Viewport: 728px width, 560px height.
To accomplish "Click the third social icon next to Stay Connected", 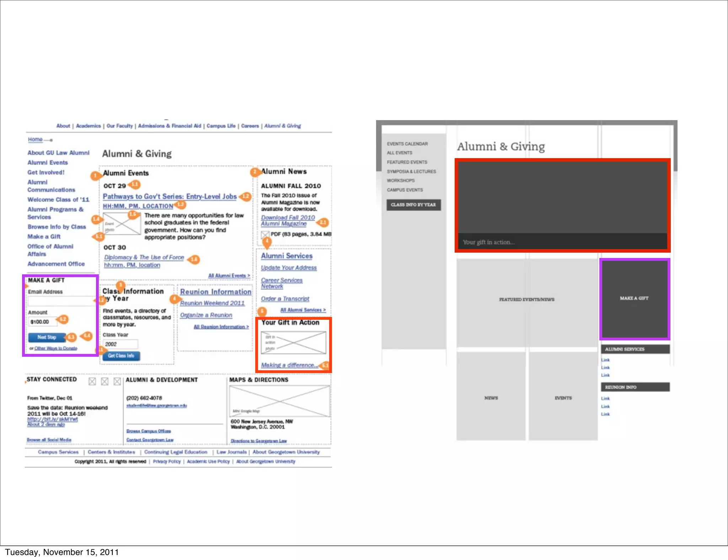I will click(117, 381).
